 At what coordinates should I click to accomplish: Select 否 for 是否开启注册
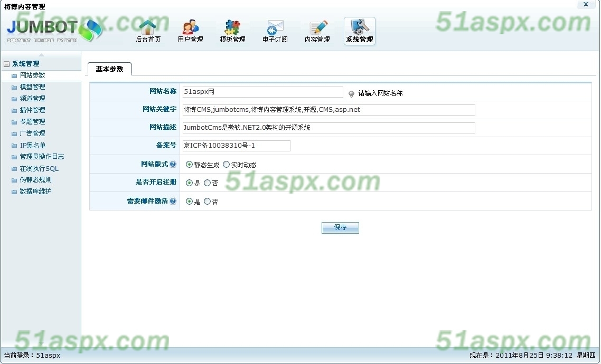point(208,183)
